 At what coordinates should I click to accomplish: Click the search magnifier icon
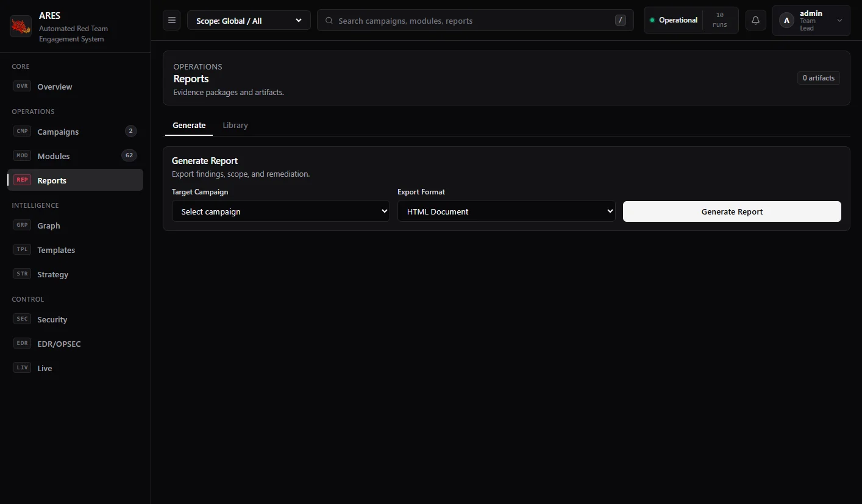click(329, 21)
